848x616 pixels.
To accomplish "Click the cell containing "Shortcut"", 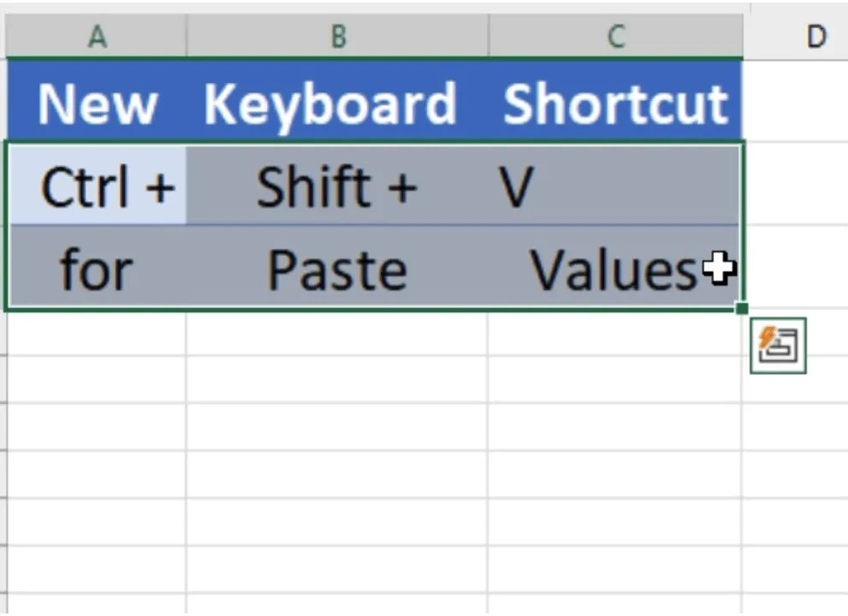I will [x=615, y=101].
